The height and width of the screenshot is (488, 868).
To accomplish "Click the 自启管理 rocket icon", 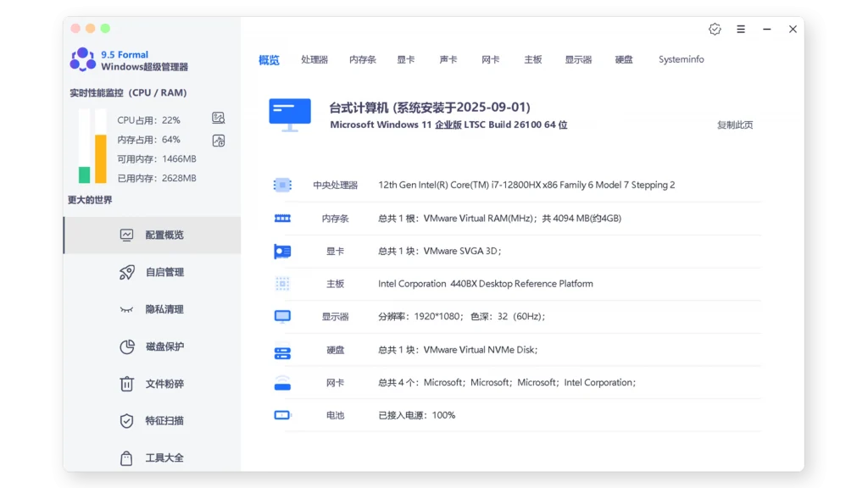I will [127, 272].
